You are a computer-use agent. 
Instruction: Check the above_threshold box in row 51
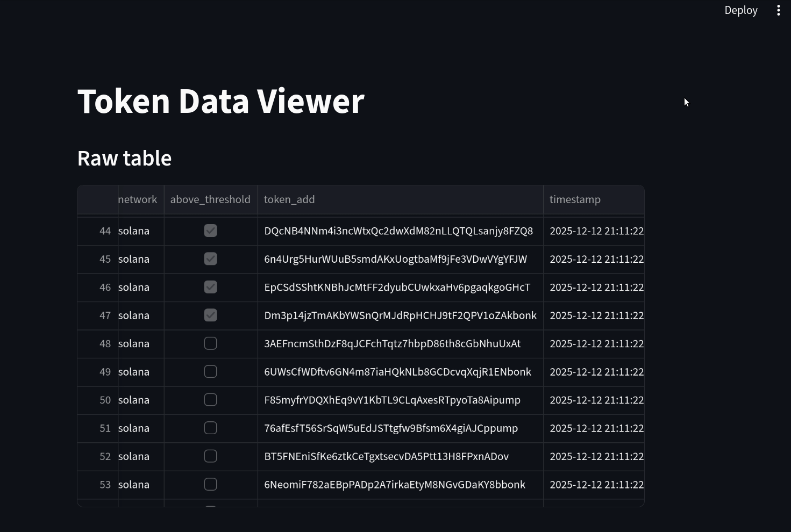point(210,428)
